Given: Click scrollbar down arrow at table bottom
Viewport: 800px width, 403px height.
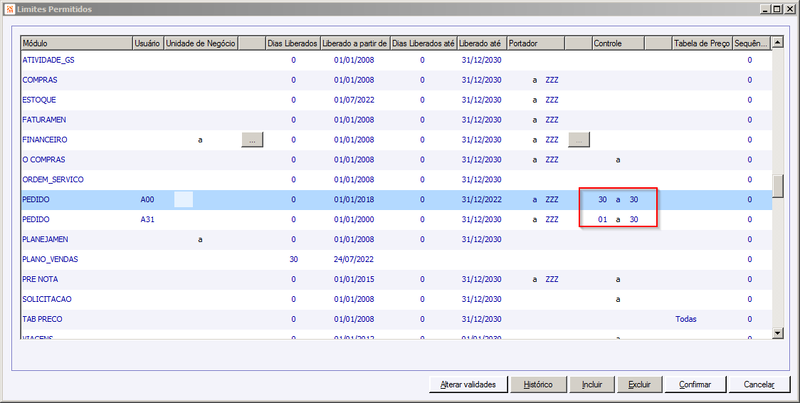Looking at the screenshot, I should click(778, 333).
